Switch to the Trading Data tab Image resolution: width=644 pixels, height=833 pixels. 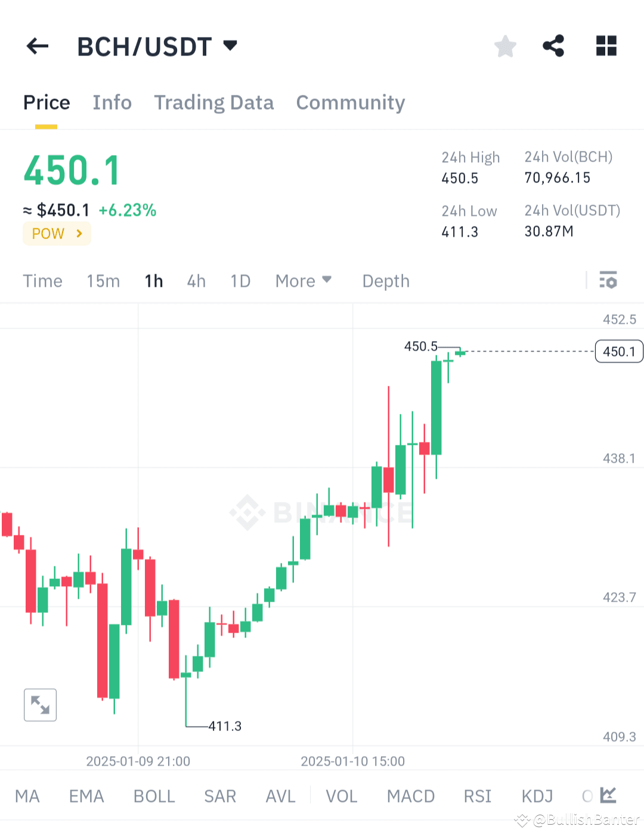213,103
